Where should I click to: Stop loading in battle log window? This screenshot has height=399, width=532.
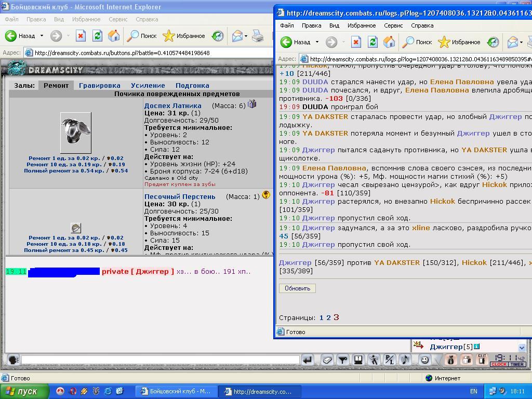(355, 42)
